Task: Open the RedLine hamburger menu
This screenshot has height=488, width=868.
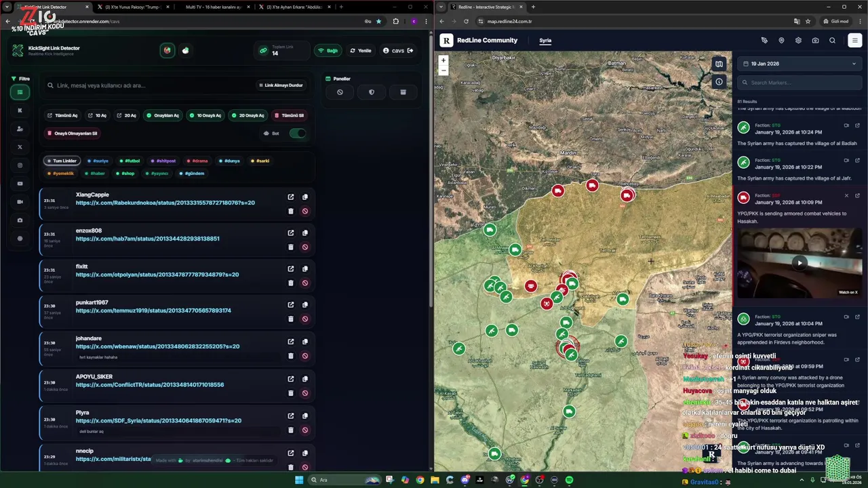Action: [854, 41]
